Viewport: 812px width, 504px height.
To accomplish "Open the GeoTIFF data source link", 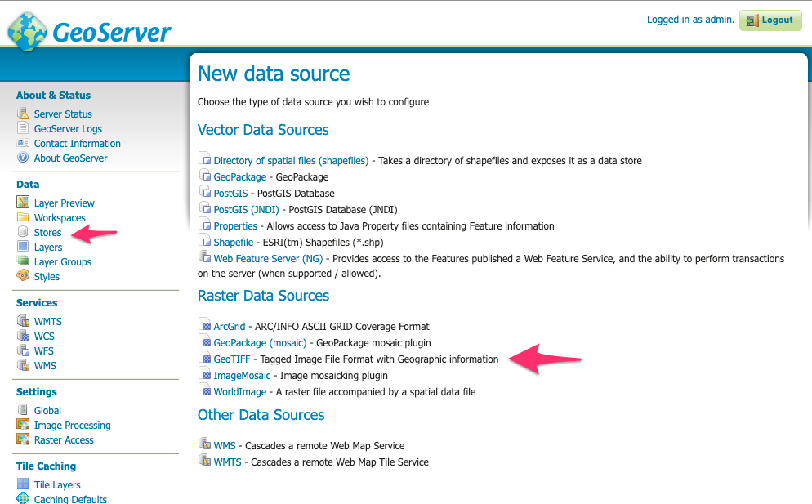I will (232, 359).
